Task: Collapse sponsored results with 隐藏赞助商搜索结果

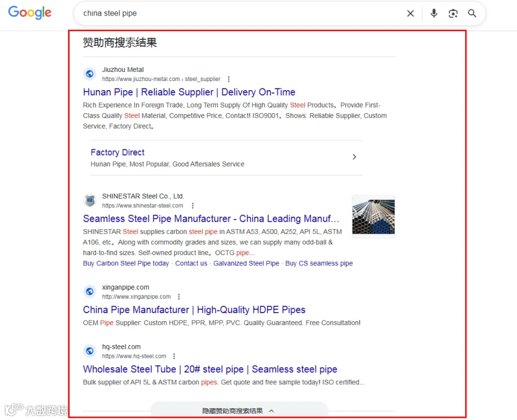Action: [239, 411]
